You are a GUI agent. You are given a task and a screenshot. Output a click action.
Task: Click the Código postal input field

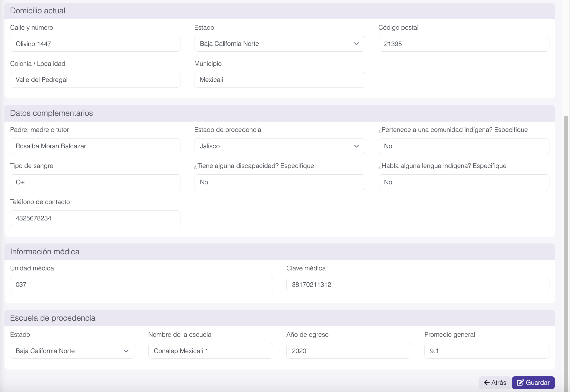coord(464,44)
